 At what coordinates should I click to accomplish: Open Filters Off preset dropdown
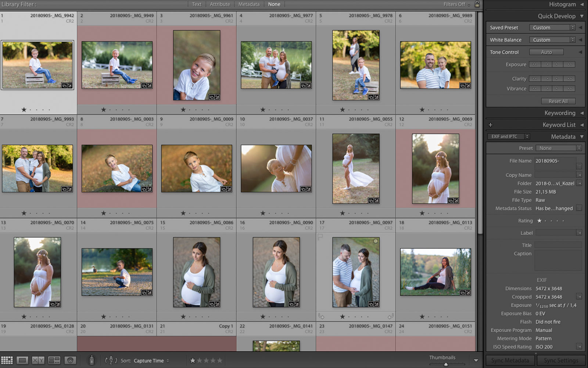pos(457,4)
